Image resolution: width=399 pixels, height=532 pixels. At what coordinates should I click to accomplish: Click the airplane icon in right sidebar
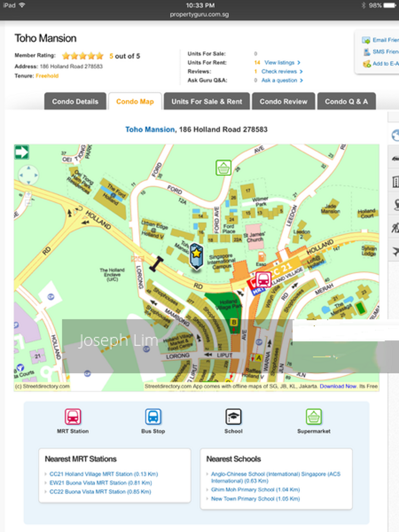coord(394,252)
